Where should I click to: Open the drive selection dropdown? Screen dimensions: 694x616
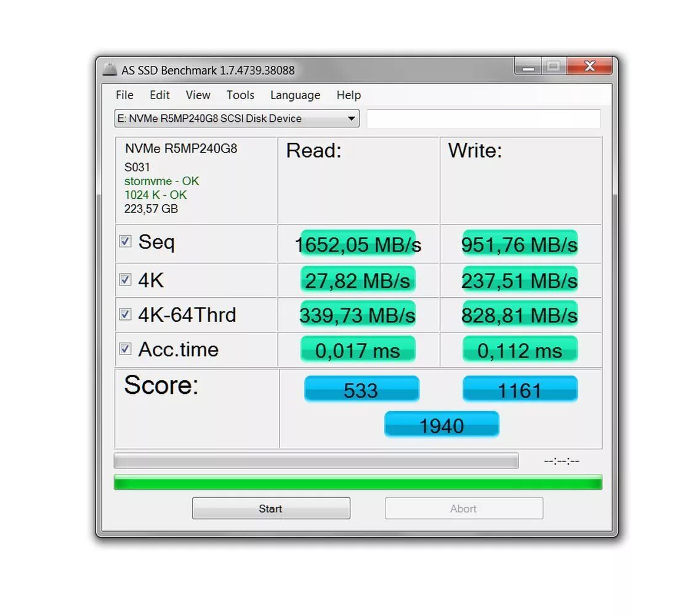tap(237, 119)
